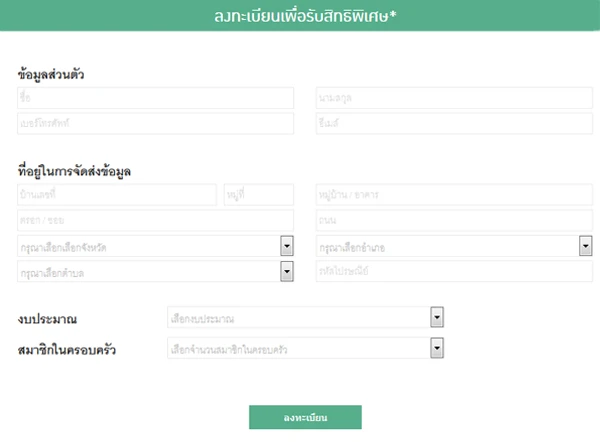This screenshot has width=600, height=442.
Task: Click the ถนน road input field
Action: tap(454, 220)
